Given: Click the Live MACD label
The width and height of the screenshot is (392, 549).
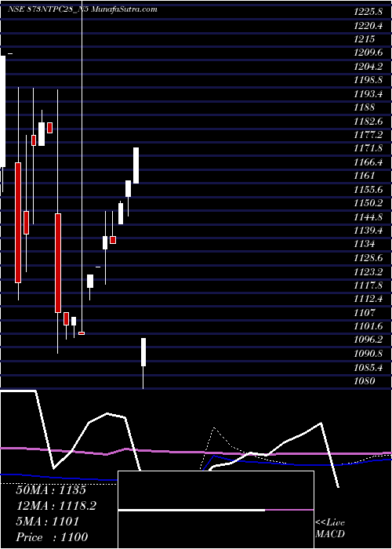Looking at the screenshot, I should click(330, 529).
